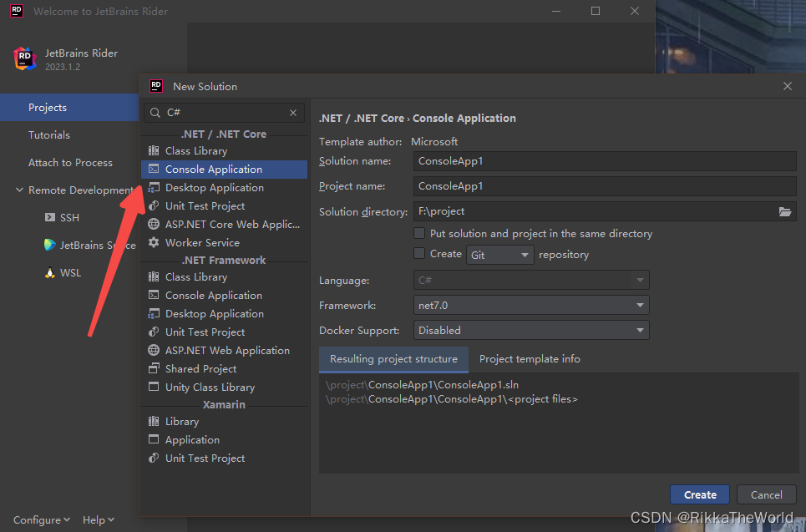Click the SSH icon in Remote Development
Image resolution: width=806 pixels, height=532 pixels.
click(50, 217)
